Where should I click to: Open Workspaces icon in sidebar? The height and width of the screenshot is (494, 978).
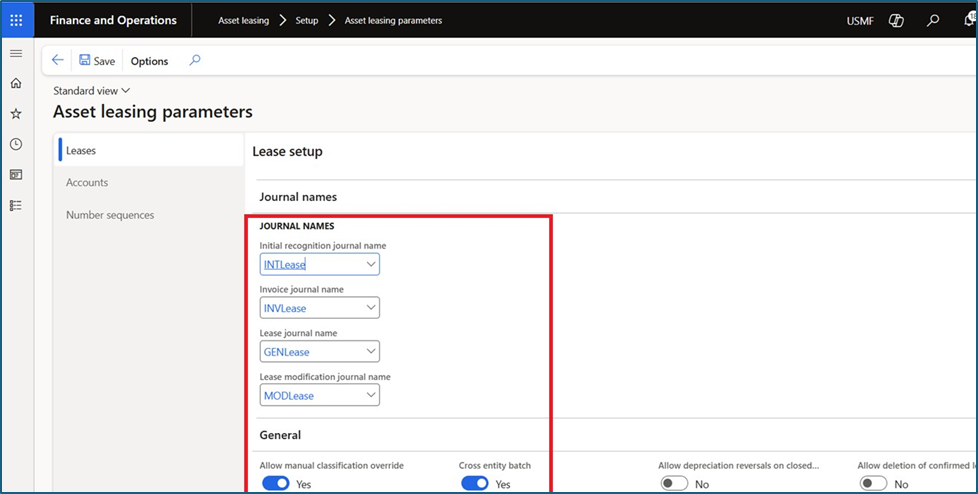pos(16,175)
